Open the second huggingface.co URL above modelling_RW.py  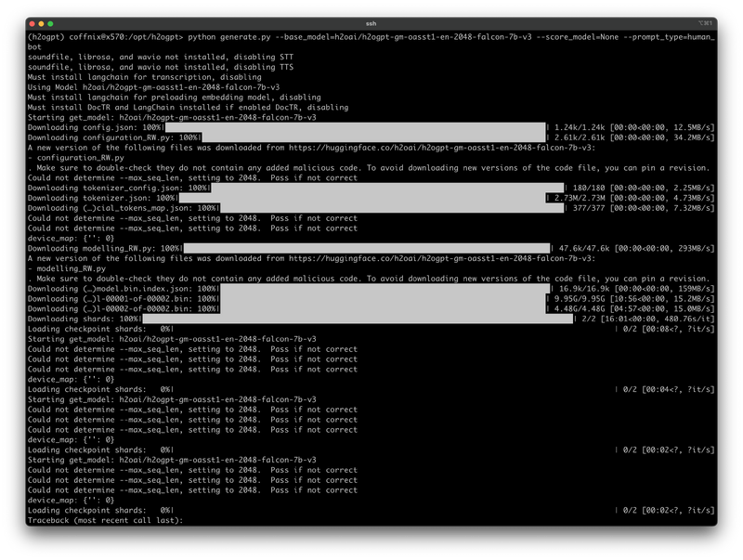click(x=456, y=258)
